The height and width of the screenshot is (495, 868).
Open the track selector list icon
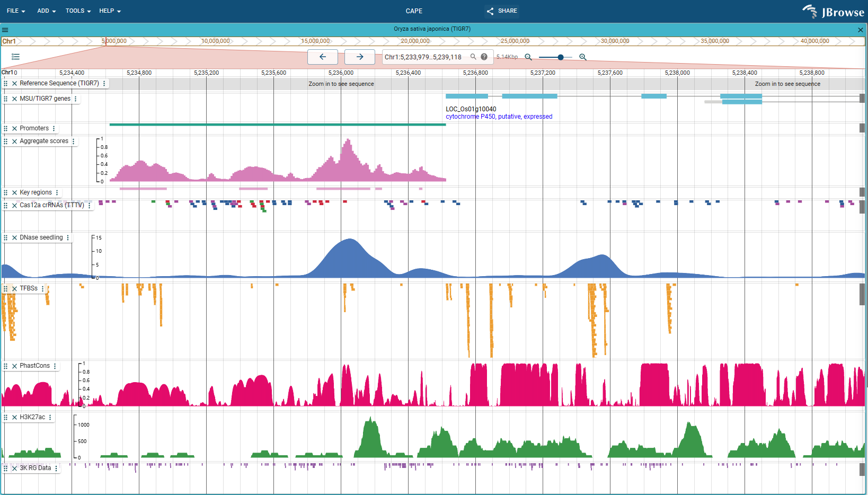(x=15, y=57)
